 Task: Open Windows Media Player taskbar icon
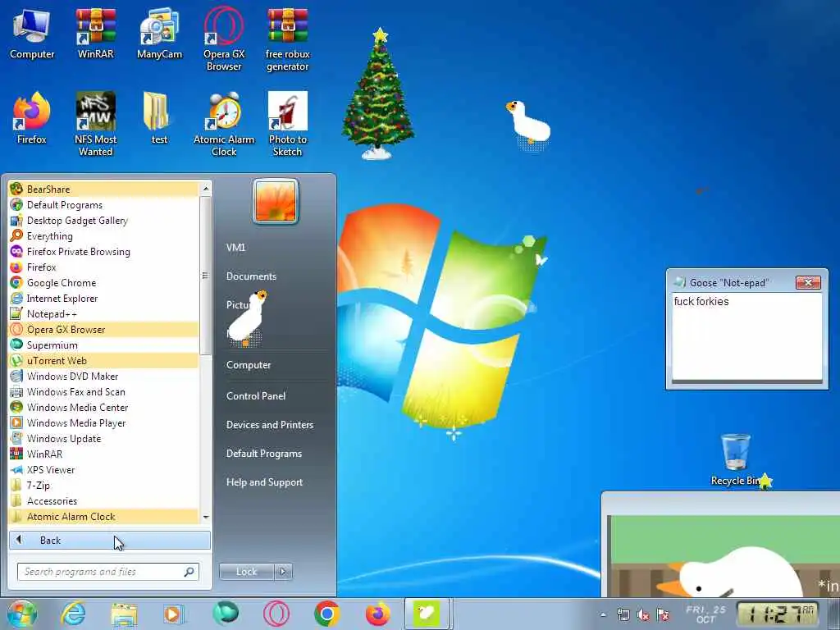[x=174, y=614]
